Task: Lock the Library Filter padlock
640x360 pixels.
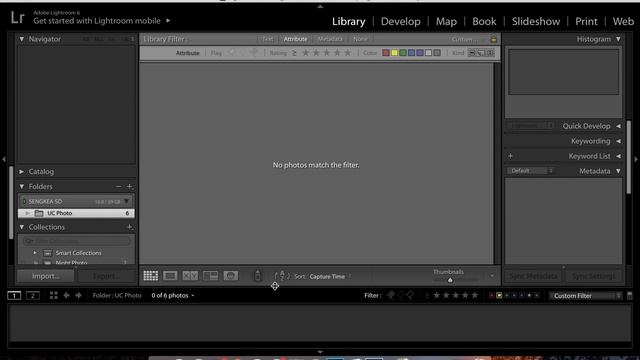Action: 493,39
